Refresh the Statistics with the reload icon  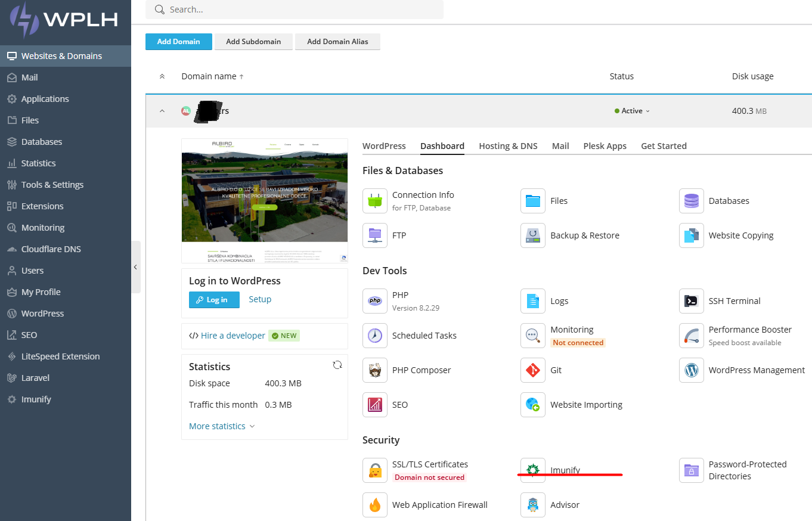(x=337, y=365)
